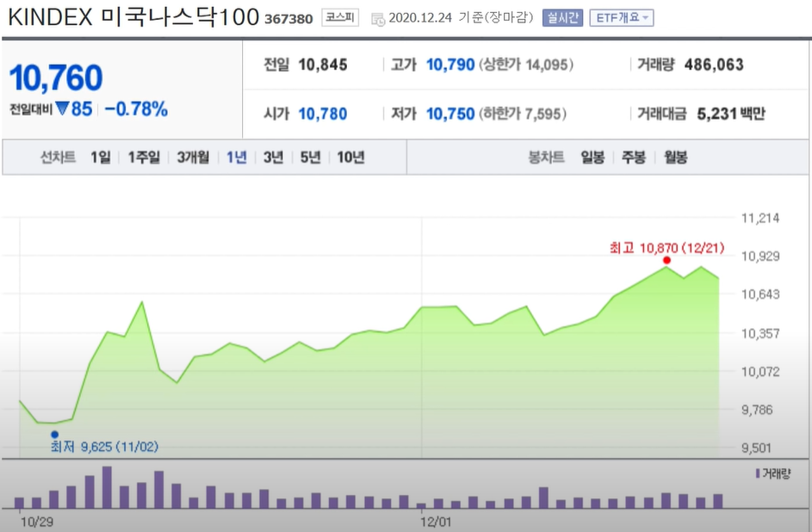
Task: Click the 거래량 legend swatch
Action: tap(758, 473)
